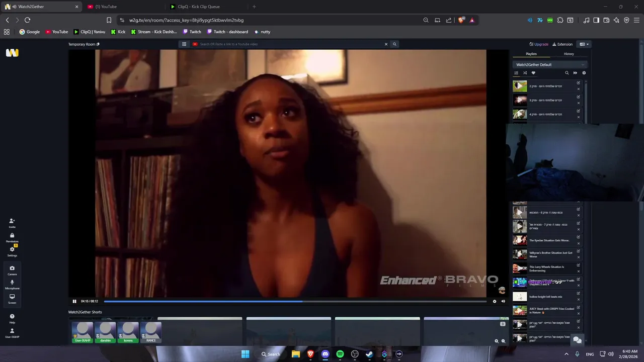The width and height of the screenshot is (644, 362).
Task: Select 'hollow knight lofi beats mix' title
Action: point(546,297)
